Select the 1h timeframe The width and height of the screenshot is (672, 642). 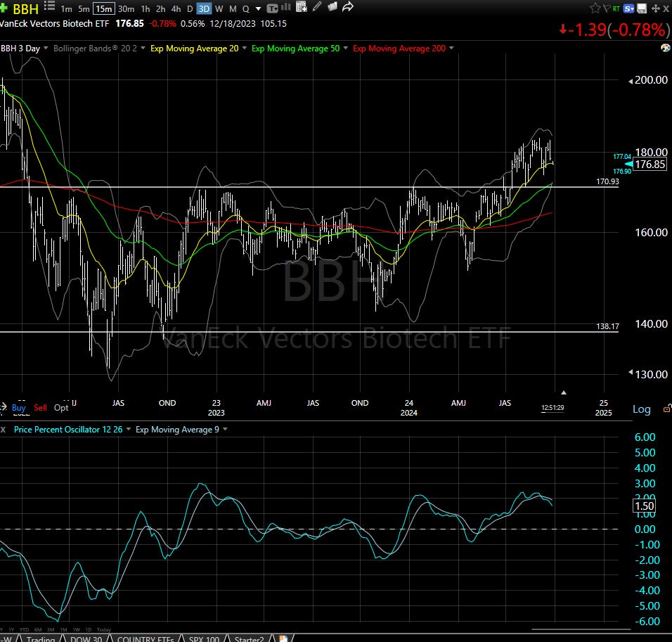click(x=146, y=8)
